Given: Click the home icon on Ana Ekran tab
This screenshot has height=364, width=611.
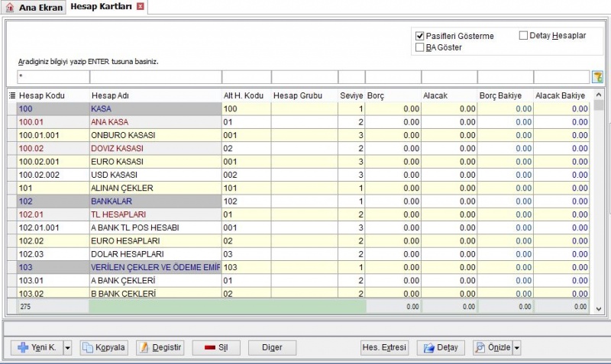Looking at the screenshot, I should click(x=10, y=8).
